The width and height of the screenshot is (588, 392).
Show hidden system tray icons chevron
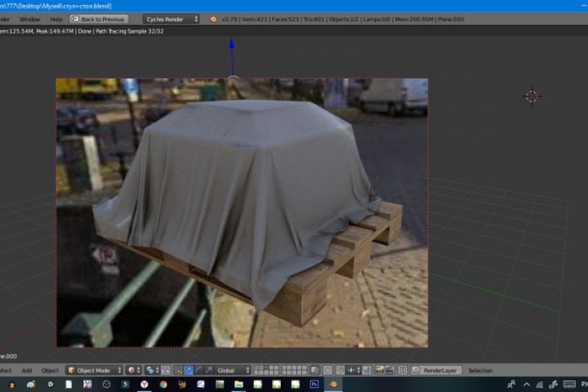coord(527,384)
